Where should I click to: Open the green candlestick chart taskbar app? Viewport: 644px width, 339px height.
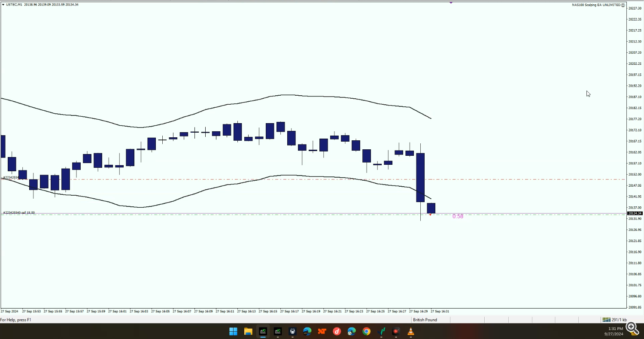[x=381, y=331]
